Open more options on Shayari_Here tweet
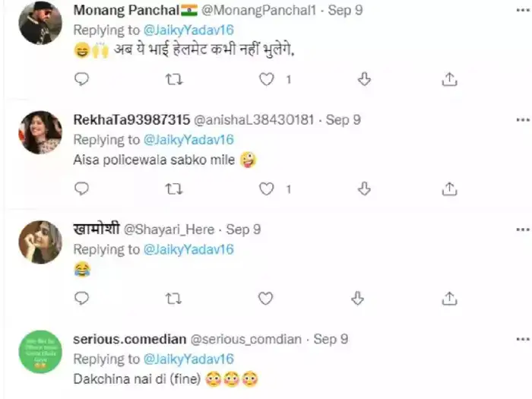Screen dimensions: 532x399 (x=522, y=229)
